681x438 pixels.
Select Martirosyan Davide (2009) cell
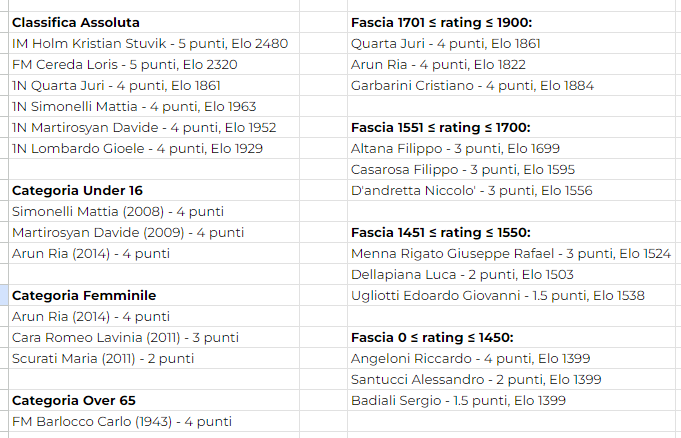click(154, 232)
